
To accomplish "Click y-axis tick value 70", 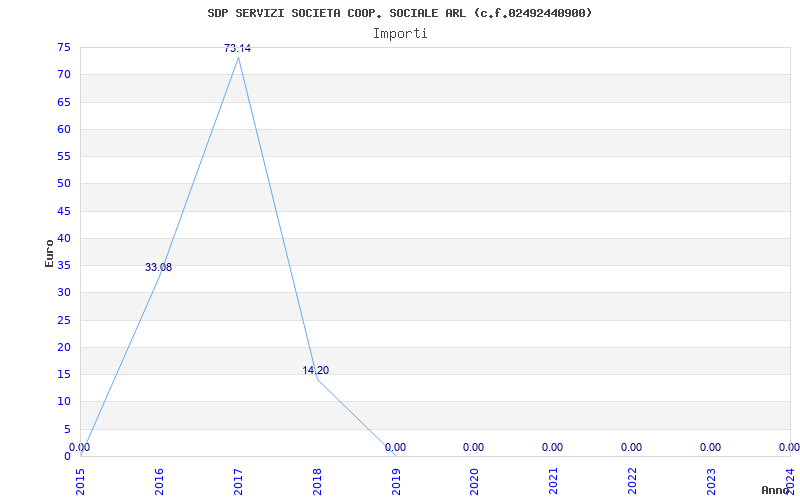I will pos(64,74).
